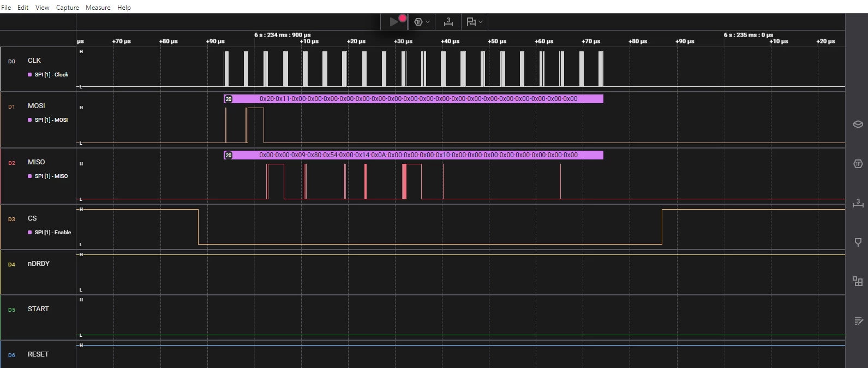Open the Capture menu
This screenshot has width=868, height=368.
(68, 8)
